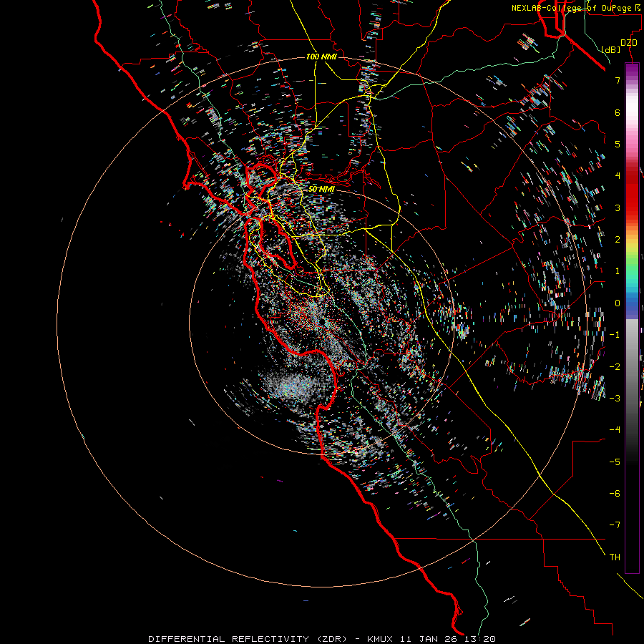Click the "2" value on the dB scale

[618, 240]
